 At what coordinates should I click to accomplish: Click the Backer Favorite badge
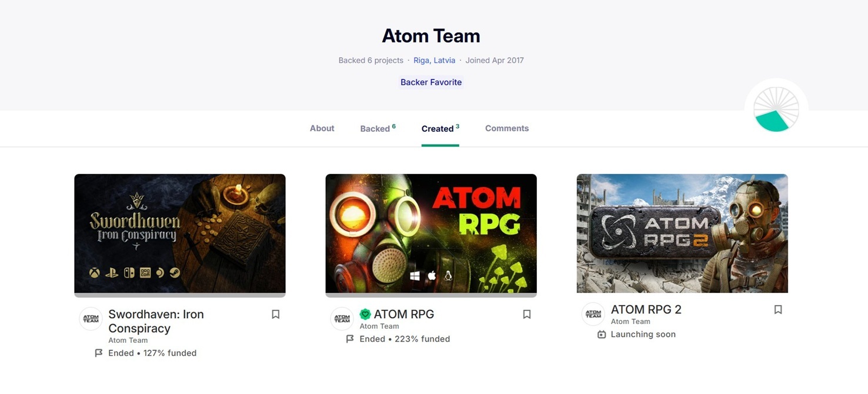tap(431, 82)
